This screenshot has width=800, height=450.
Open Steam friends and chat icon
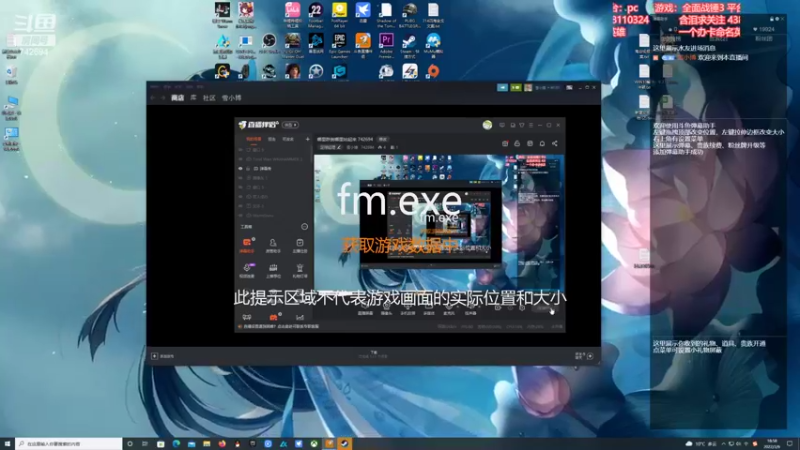coord(590,356)
